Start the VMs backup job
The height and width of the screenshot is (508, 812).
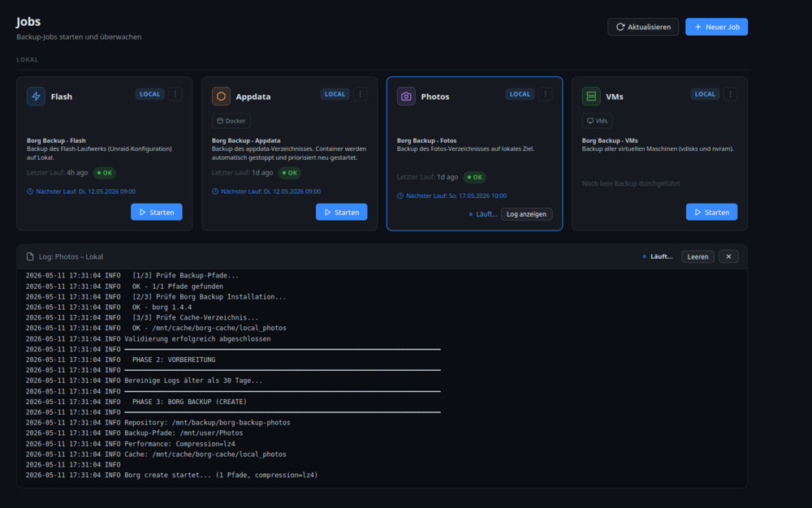pos(711,212)
